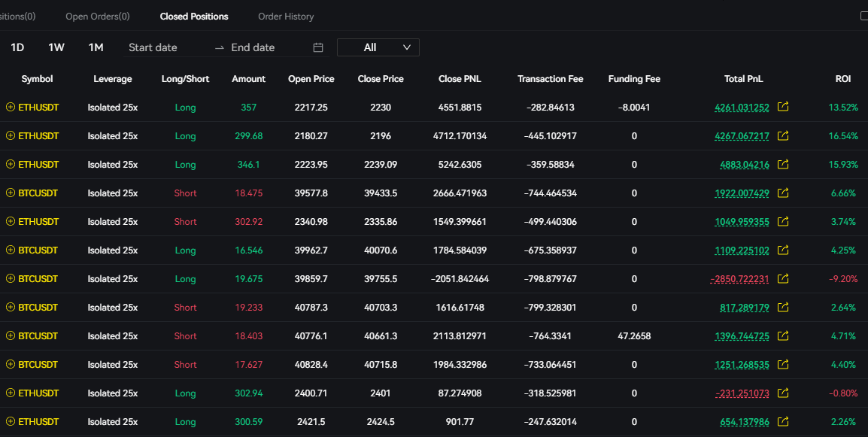This screenshot has width=868, height=437.
Task: Click the Start date input field
Action: 165,47
